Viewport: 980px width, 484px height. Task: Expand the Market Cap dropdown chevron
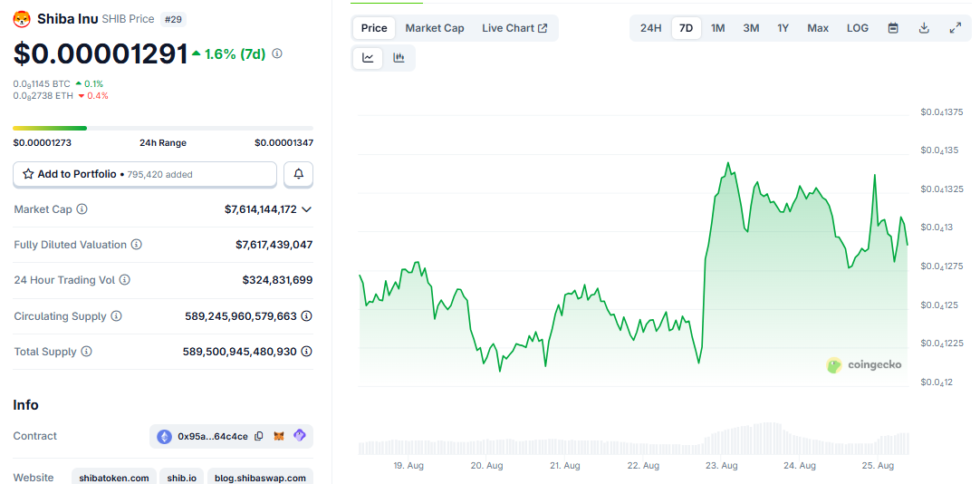[306, 209]
